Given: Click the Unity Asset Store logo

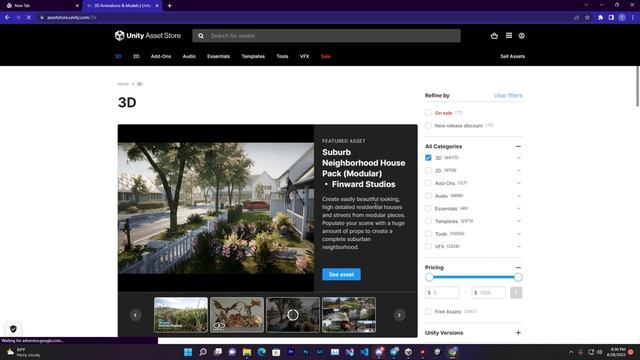Looking at the screenshot, I should (148, 36).
